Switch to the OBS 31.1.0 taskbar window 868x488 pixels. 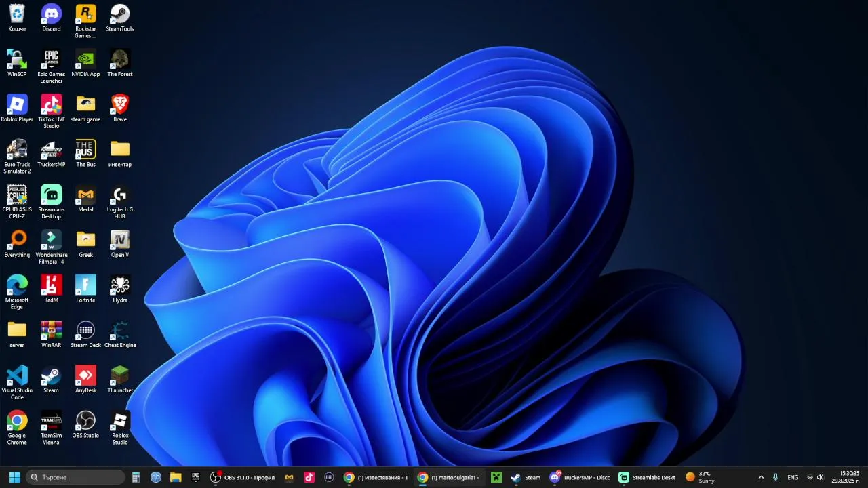tap(243, 477)
